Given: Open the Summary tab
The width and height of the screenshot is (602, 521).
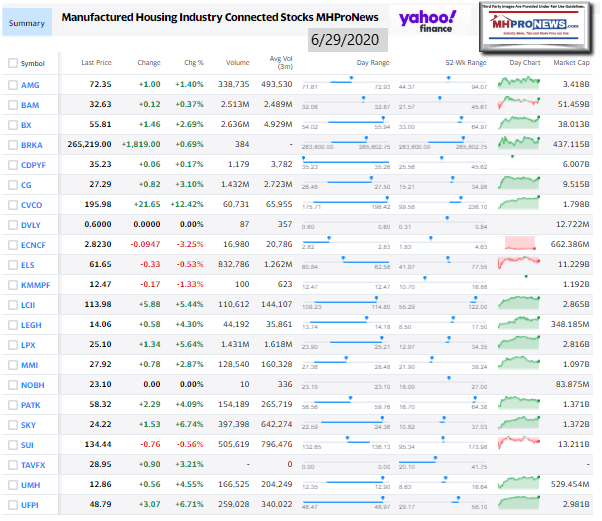Looking at the screenshot, I should point(26,20).
